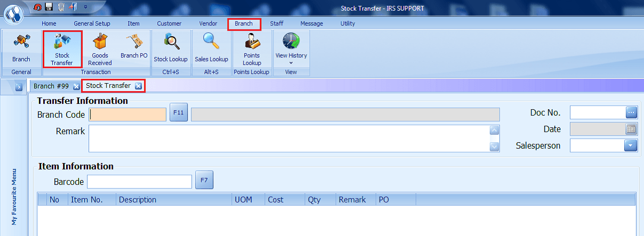Switch to the Branch #99 document tab
This screenshot has width=644, height=236.
(51, 86)
